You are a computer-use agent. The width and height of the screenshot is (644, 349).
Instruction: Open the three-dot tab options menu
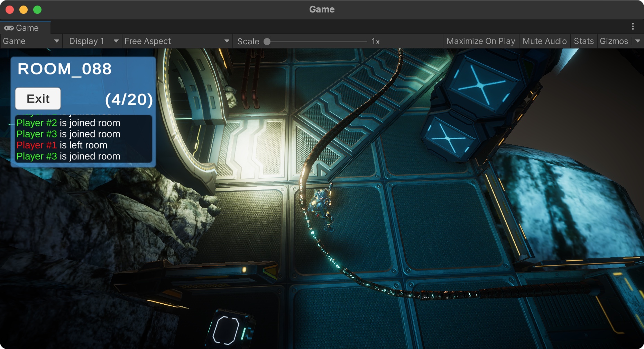[x=633, y=27]
